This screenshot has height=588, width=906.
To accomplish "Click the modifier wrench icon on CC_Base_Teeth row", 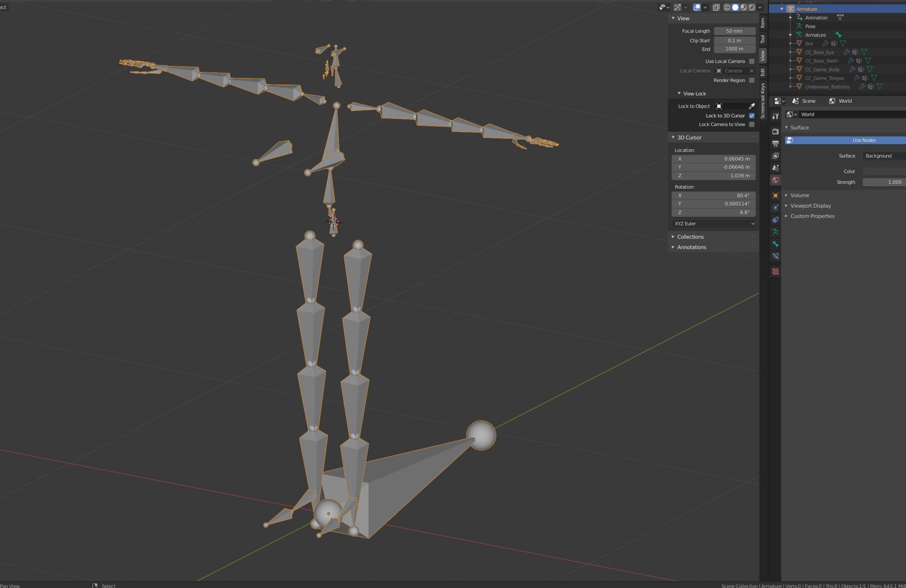I will [850, 61].
